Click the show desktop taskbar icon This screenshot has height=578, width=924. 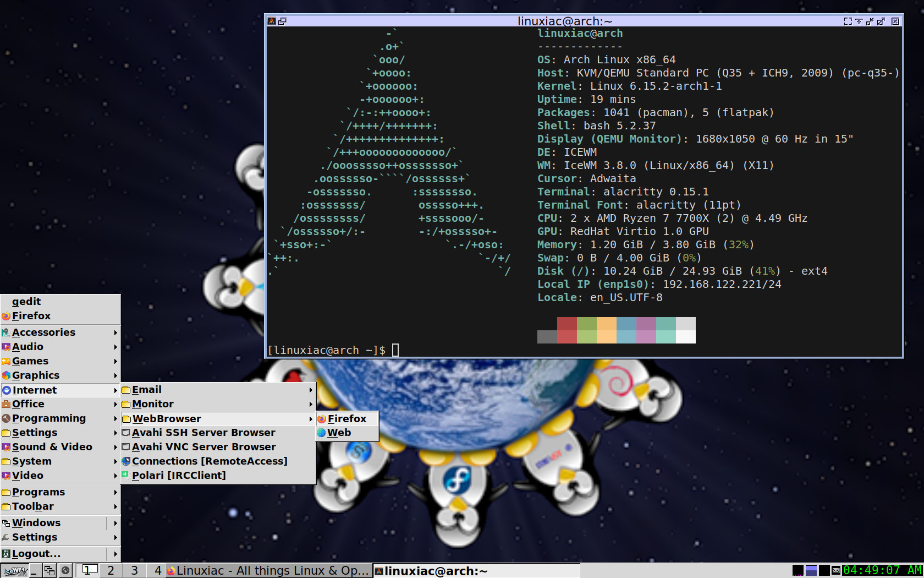[x=36, y=571]
